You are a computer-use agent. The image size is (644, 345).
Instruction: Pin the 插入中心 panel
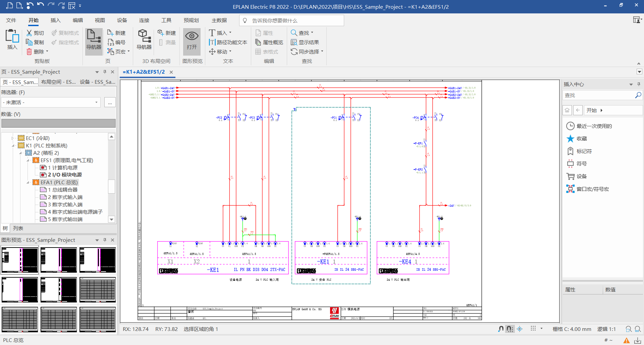click(x=639, y=84)
